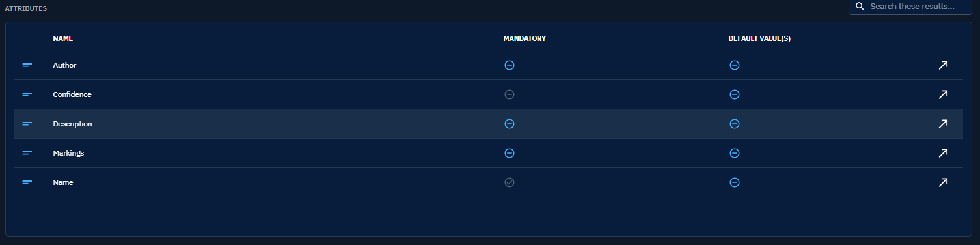The image size is (980, 245).
Task: Open the Markings attribute arrow icon
Action: pos(943,153)
